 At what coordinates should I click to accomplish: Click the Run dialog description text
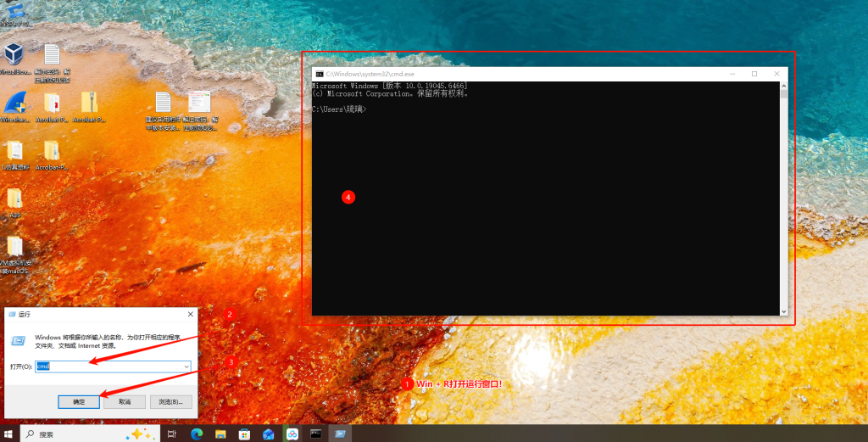(x=108, y=341)
